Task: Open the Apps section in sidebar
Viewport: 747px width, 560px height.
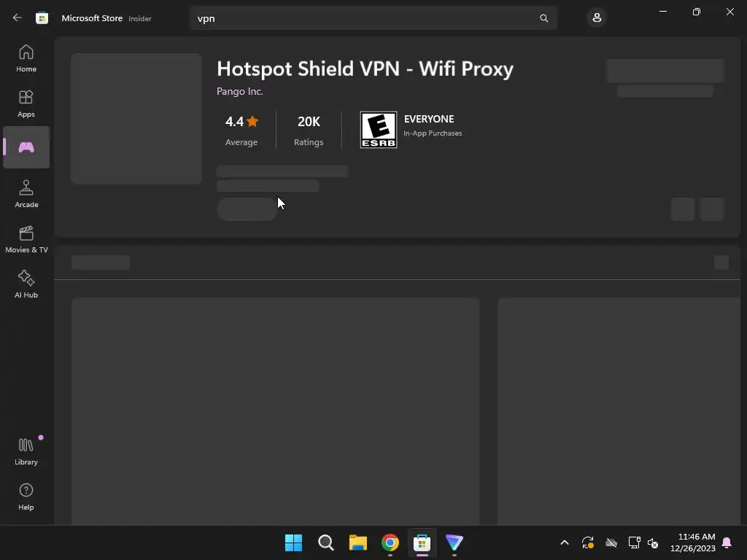Action: click(x=26, y=104)
